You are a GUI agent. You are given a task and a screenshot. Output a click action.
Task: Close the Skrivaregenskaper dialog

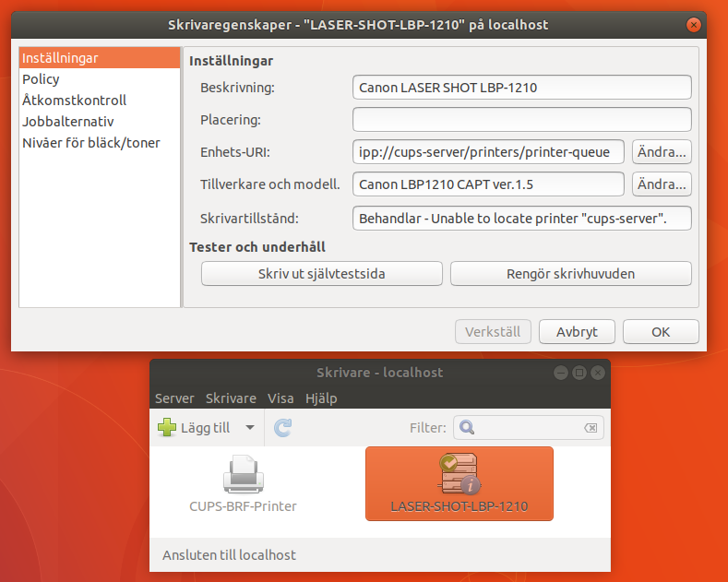pyautogui.click(x=693, y=25)
